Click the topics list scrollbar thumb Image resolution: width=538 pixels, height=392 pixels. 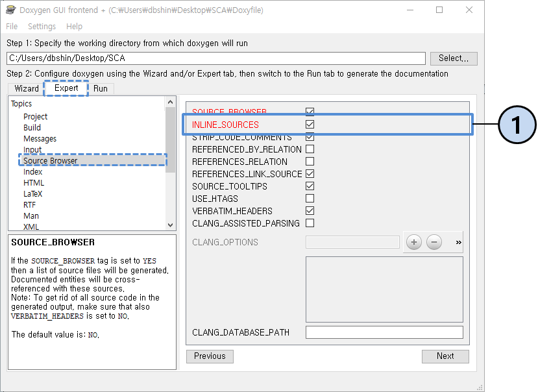coord(170,140)
